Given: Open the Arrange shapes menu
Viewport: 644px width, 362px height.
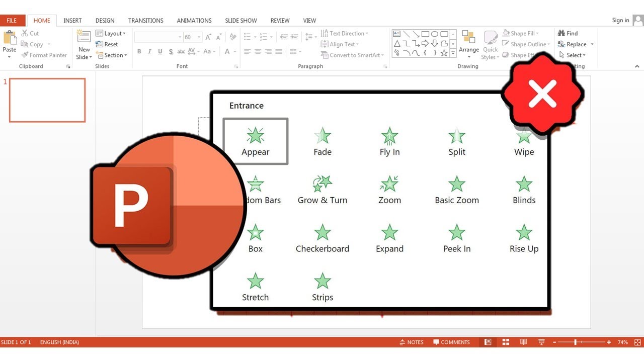Looking at the screenshot, I should (x=468, y=44).
